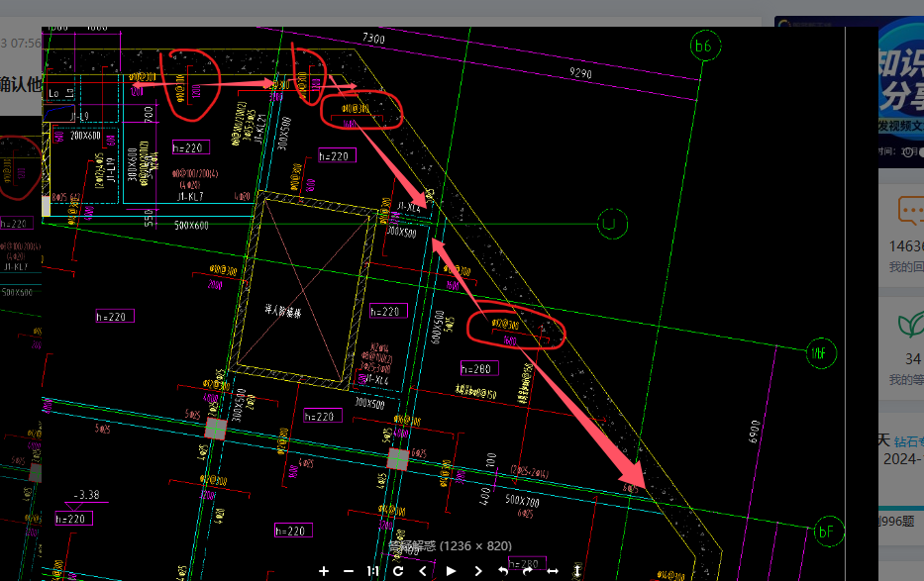Flip image vertically with up-down arrow icon
The height and width of the screenshot is (581, 924).
pos(577,571)
